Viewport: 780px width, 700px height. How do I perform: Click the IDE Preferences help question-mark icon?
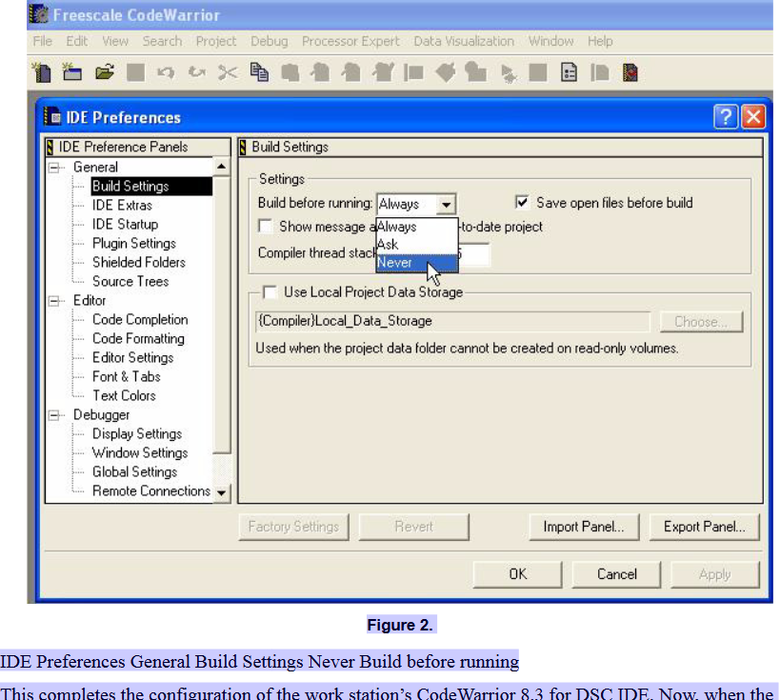726,117
